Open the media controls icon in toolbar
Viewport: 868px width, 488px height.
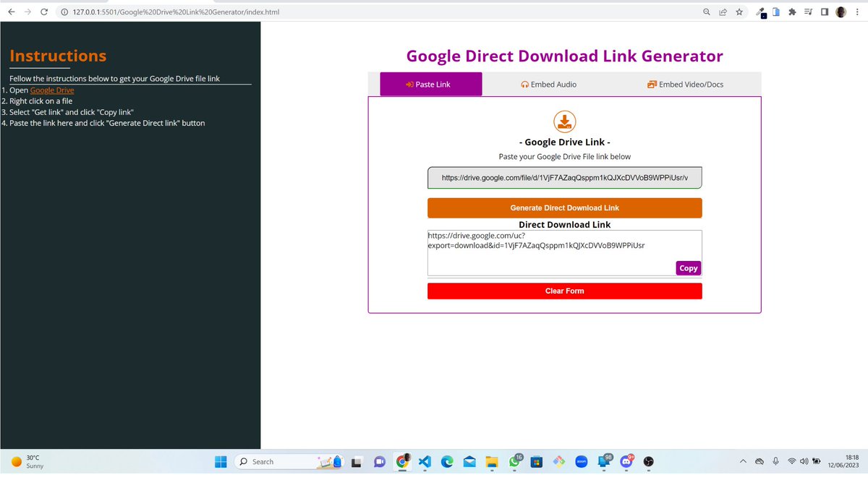click(x=809, y=12)
